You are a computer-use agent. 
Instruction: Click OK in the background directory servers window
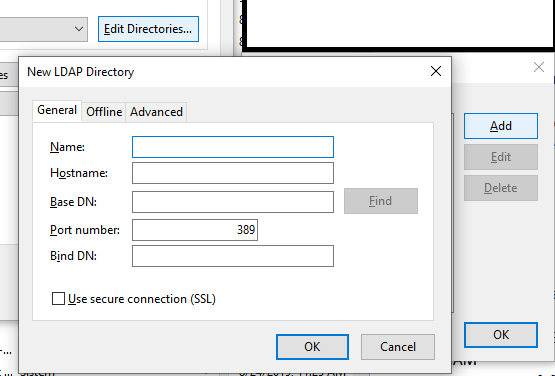[x=501, y=335]
